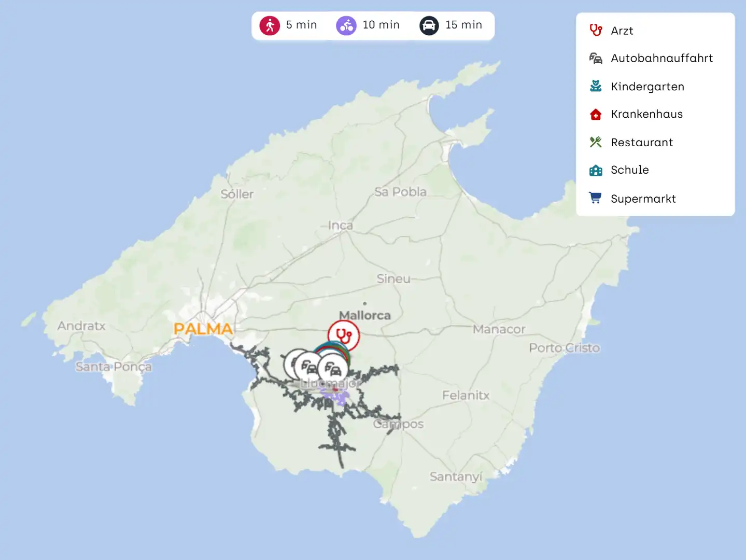The height and width of the screenshot is (560, 746).
Task: Click the Krankenhaus red house icon
Action: point(596,114)
